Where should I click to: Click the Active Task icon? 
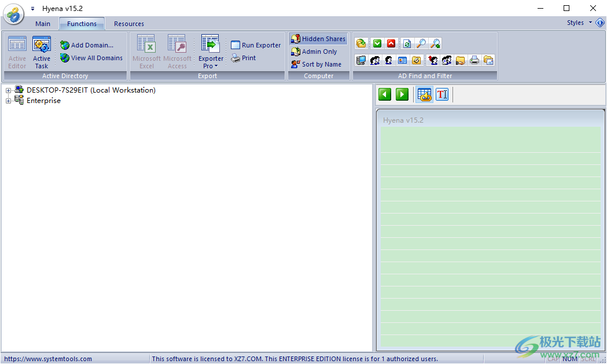click(41, 51)
